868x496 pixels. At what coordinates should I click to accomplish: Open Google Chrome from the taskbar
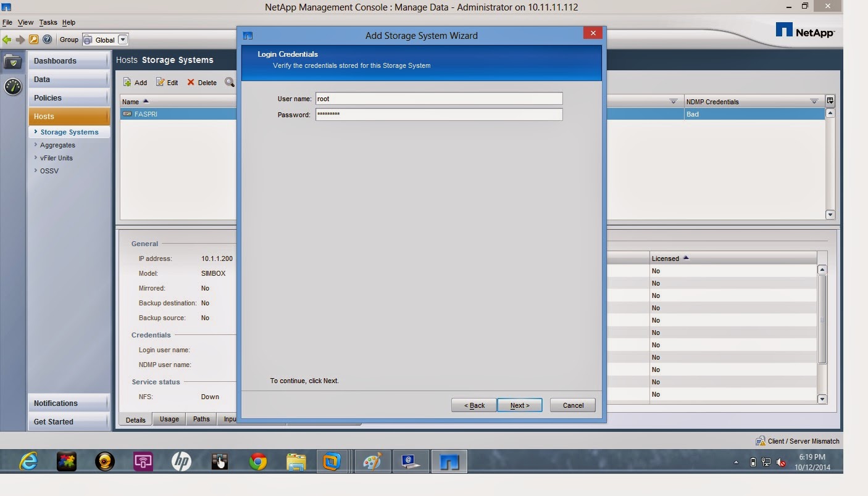[x=257, y=461]
